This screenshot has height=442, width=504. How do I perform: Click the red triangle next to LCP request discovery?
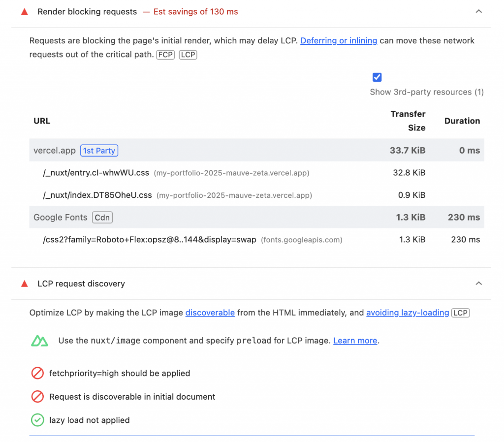pos(25,284)
